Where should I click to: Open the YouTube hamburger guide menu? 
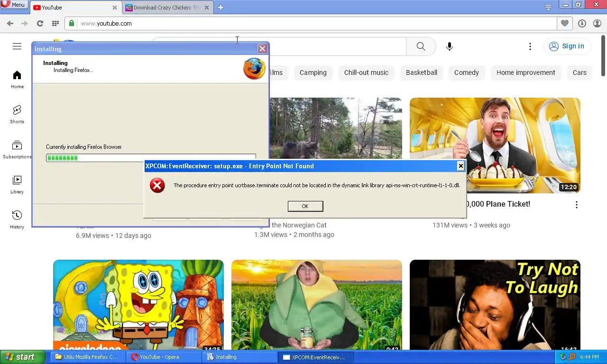(x=17, y=46)
